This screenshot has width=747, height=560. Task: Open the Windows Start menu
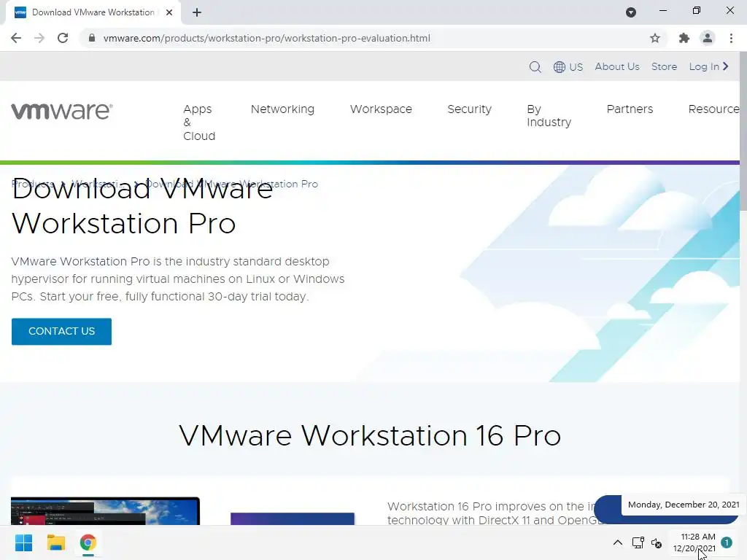23,542
